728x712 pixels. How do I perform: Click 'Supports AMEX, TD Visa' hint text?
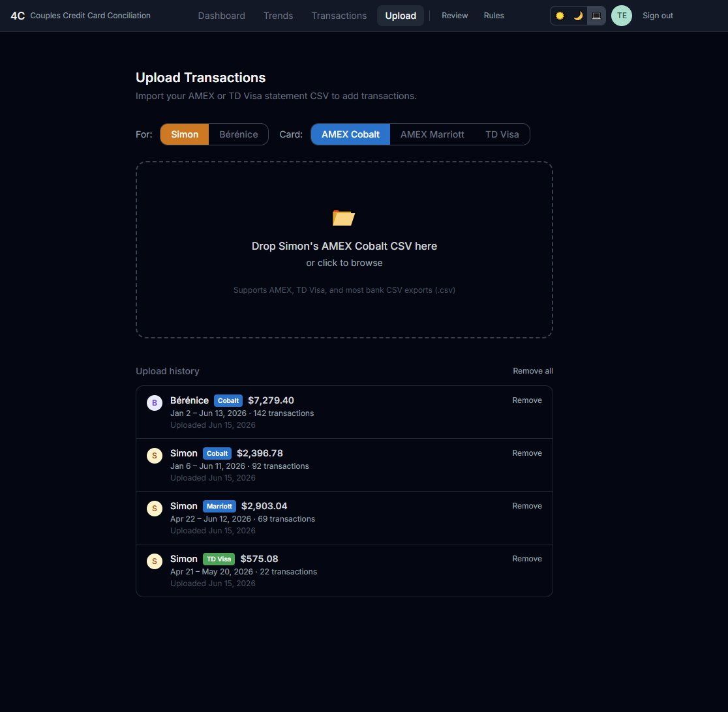[x=344, y=290]
